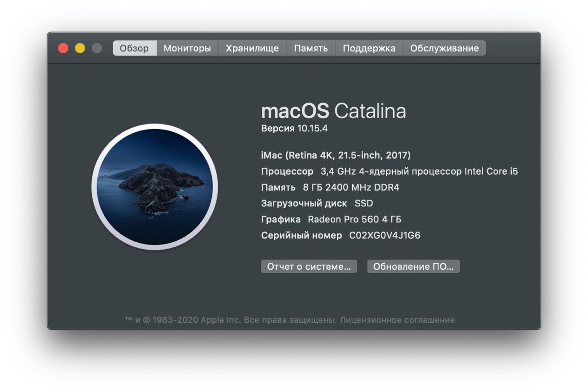
Task: Click the Серийный номер label
Action: (301, 235)
